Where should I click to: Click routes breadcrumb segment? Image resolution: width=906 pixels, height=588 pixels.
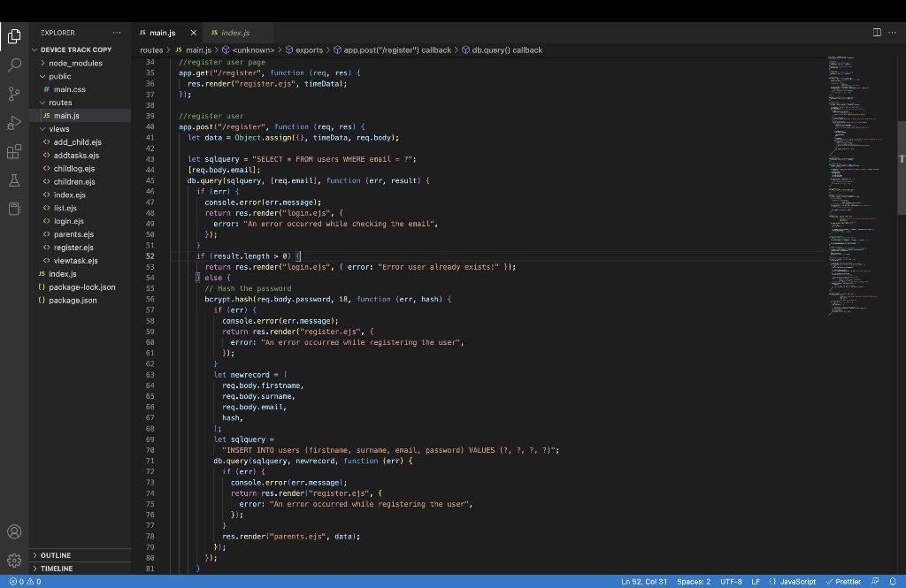151,50
